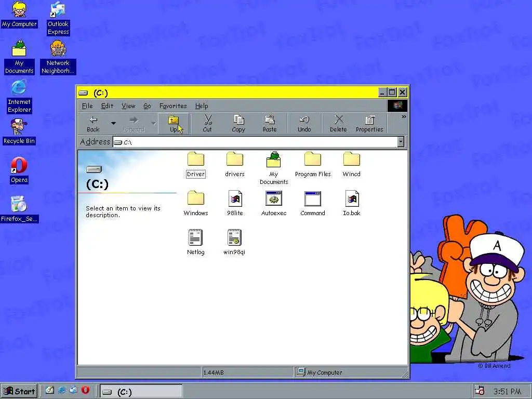
Task: Select Network Neighborhood desktop icon
Action: pyautogui.click(x=58, y=57)
